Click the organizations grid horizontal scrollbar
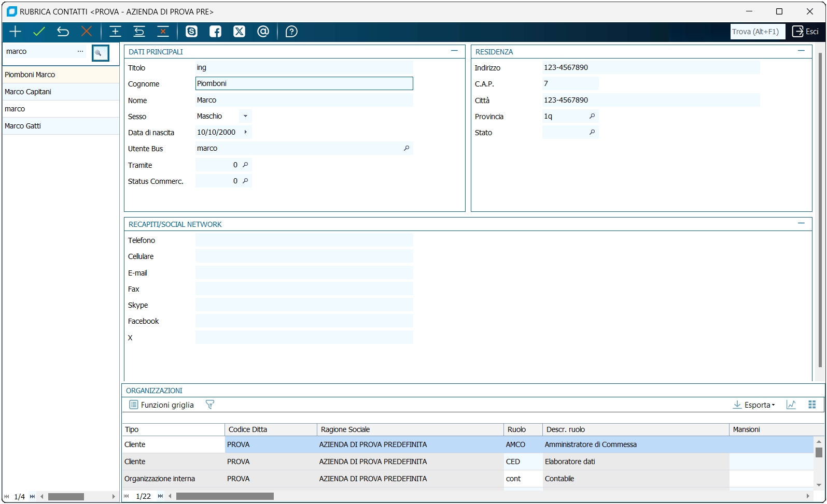827x504 pixels. pos(225,496)
